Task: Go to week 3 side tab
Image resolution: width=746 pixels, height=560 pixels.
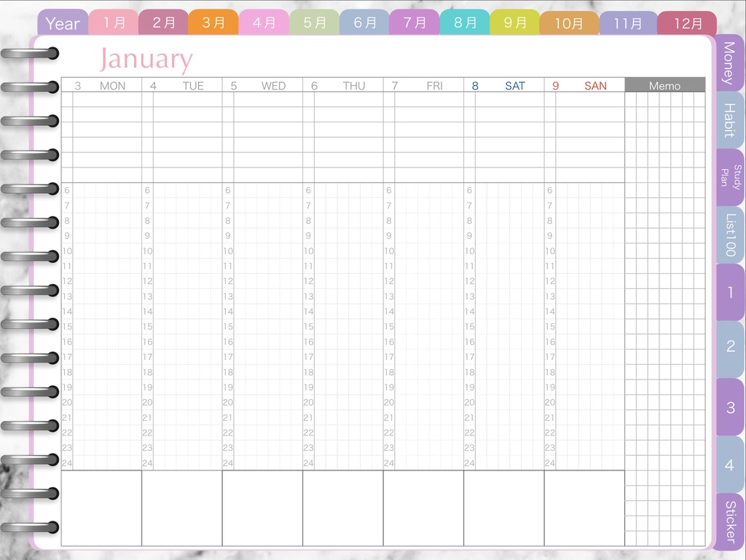Action: coord(730,407)
